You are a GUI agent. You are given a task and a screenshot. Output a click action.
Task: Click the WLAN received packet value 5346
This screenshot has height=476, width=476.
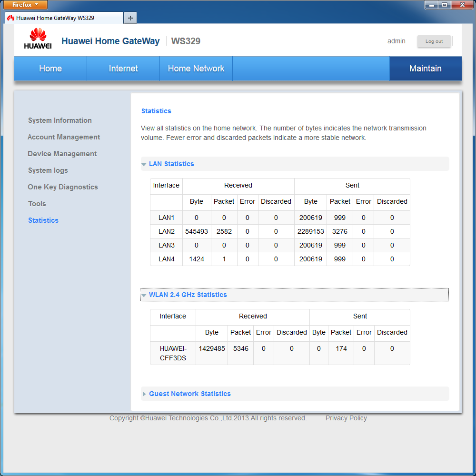pyautogui.click(x=241, y=349)
